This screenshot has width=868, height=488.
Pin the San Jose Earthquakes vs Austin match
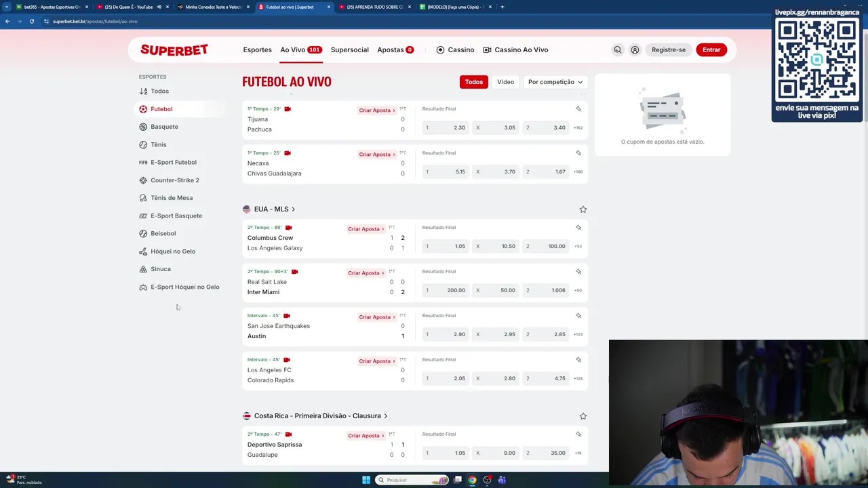[x=578, y=316]
